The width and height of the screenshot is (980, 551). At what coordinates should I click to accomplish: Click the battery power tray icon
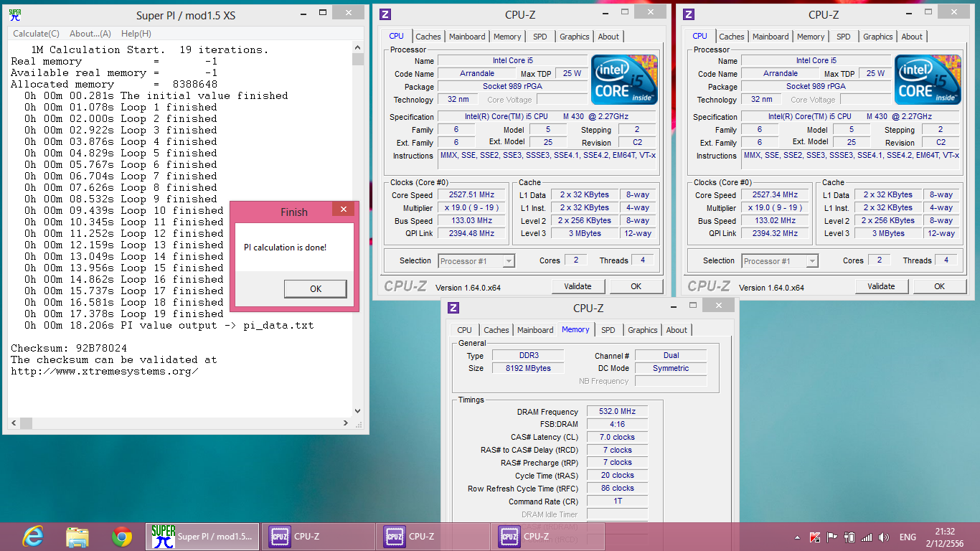click(849, 537)
